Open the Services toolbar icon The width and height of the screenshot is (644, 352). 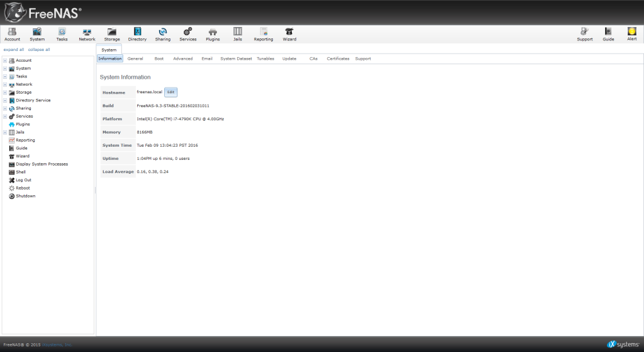[187, 34]
